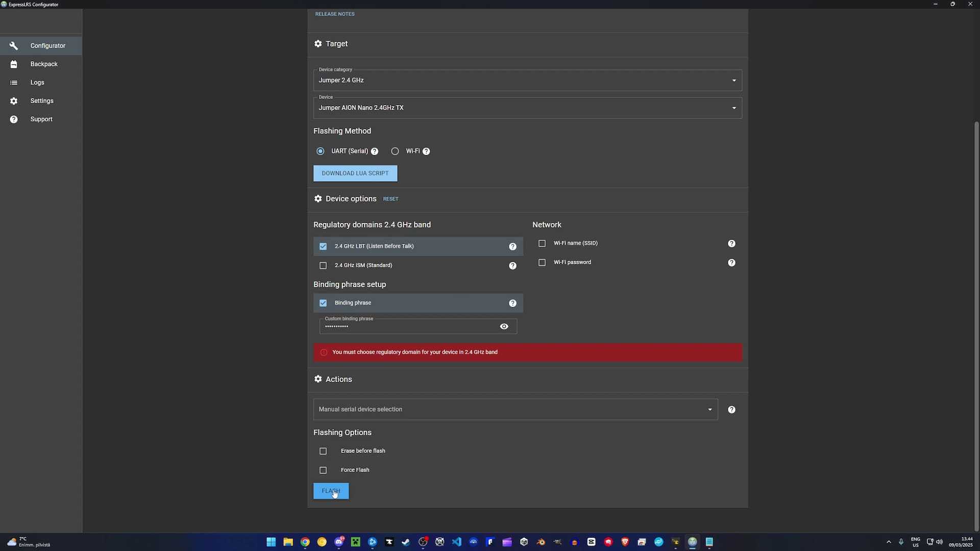Click the gear icon beside Device options

click(x=318, y=199)
